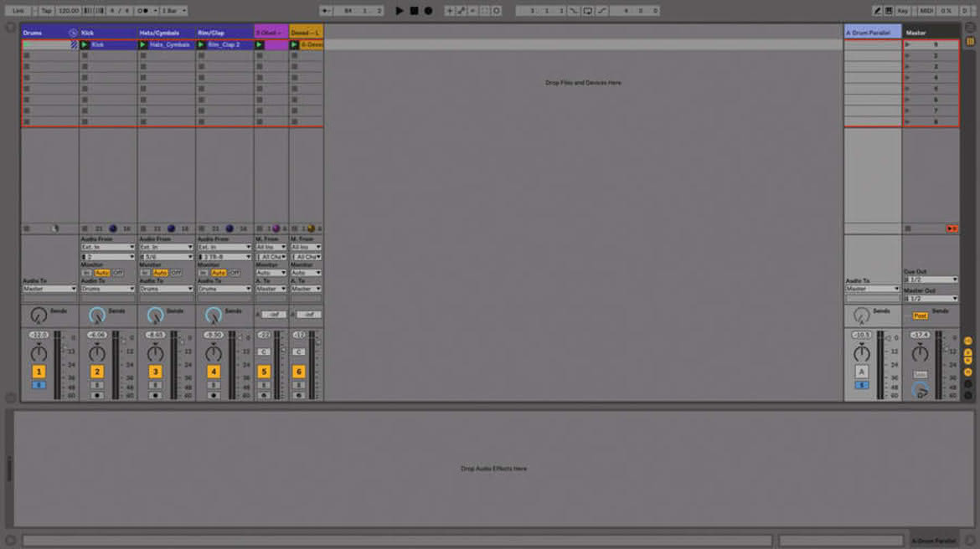Screen dimensions: 980x549
Task: Click the headphone cue volume knob on Master
Action: 920,391
